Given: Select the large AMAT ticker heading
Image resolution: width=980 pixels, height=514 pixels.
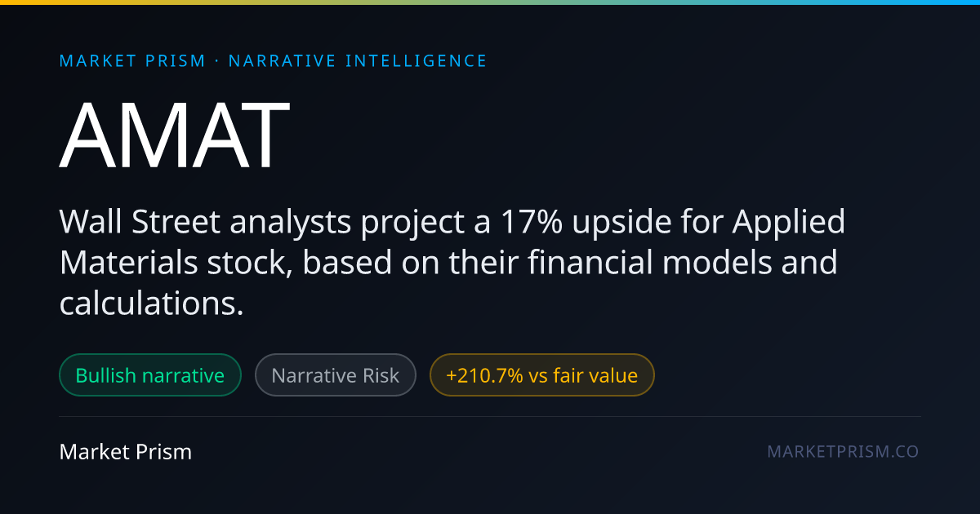Looking at the screenshot, I should click(x=174, y=135).
